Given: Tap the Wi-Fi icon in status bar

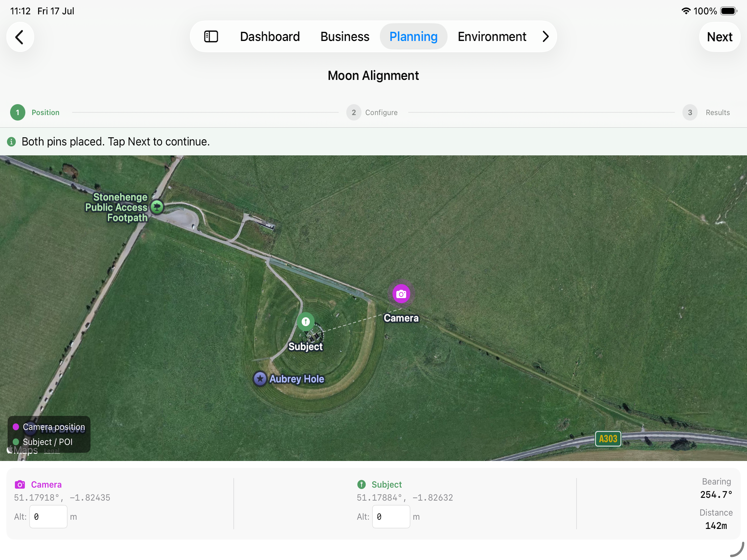Looking at the screenshot, I should (x=685, y=11).
